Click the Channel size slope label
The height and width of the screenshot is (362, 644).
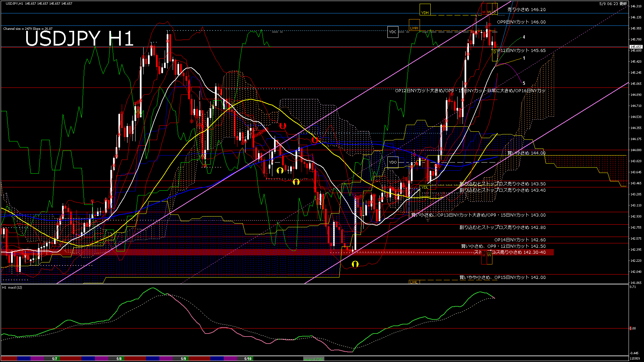tap(28, 29)
